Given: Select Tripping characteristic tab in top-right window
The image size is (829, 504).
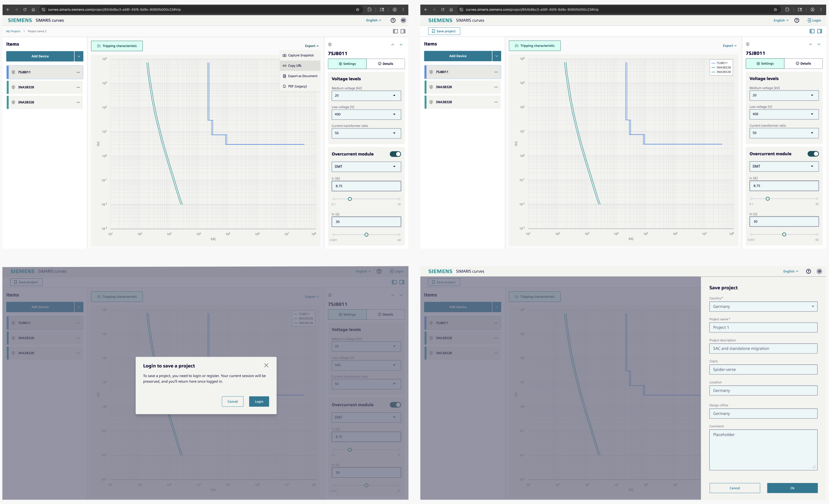Looking at the screenshot, I should click(534, 46).
